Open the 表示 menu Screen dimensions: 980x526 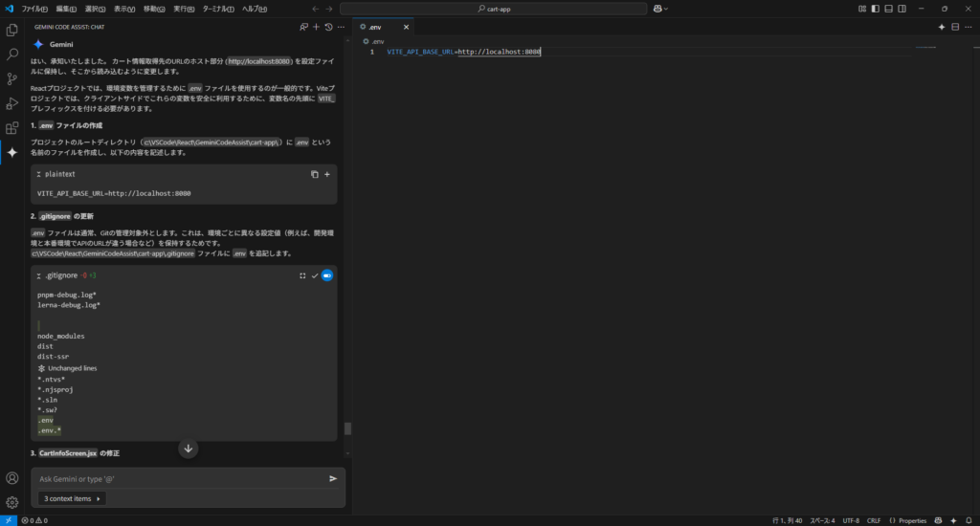click(124, 9)
